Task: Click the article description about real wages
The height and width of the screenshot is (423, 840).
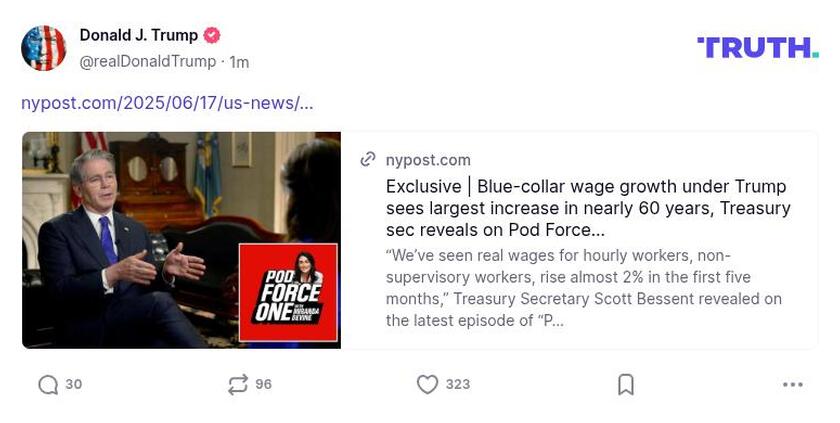Action: click(x=583, y=288)
